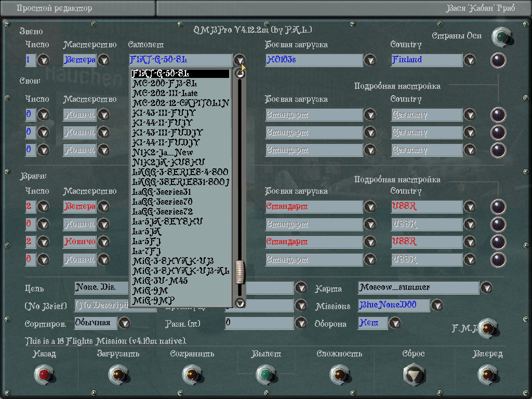Click the Сохранить round button

(192, 375)
